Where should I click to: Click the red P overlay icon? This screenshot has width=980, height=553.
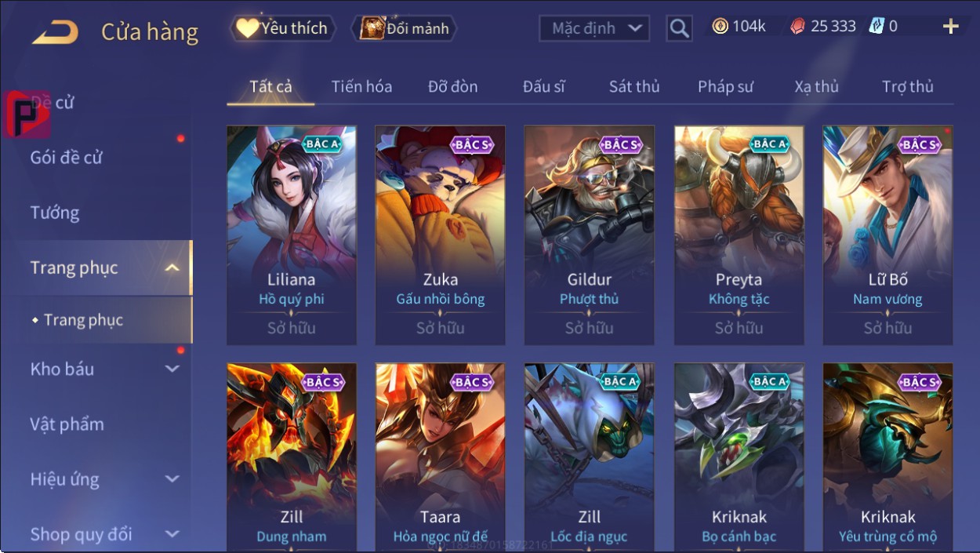[26, 115]
